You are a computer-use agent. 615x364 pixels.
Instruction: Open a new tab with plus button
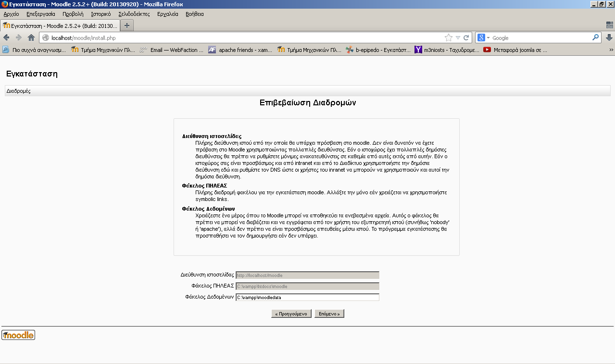tap(127, 25)
